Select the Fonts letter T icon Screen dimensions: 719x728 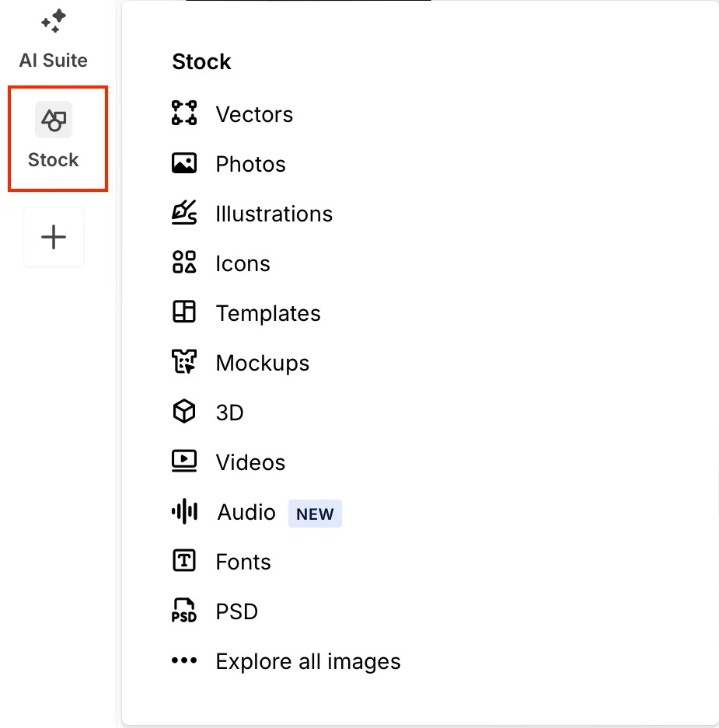pos(184,561)
